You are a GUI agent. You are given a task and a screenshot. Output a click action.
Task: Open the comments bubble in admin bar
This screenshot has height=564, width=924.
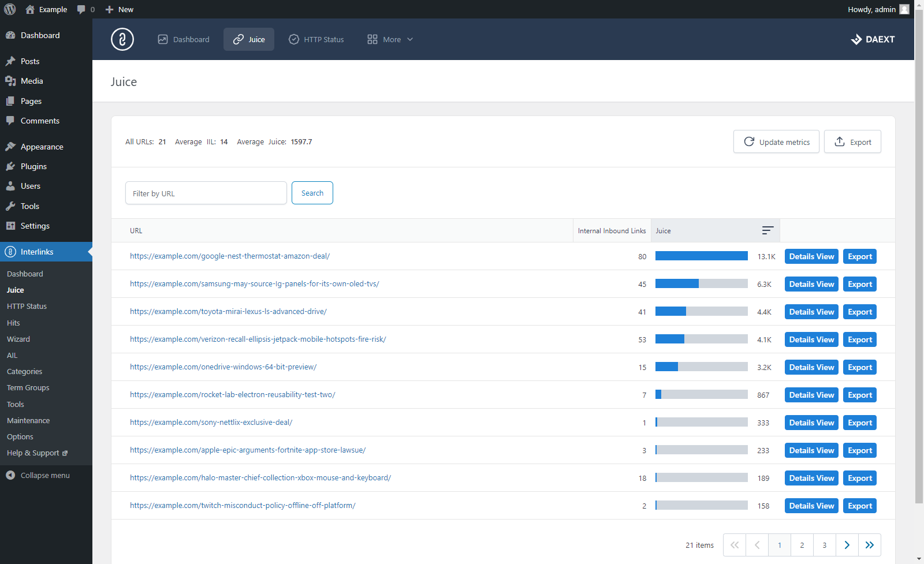click(x=85, y=9)
